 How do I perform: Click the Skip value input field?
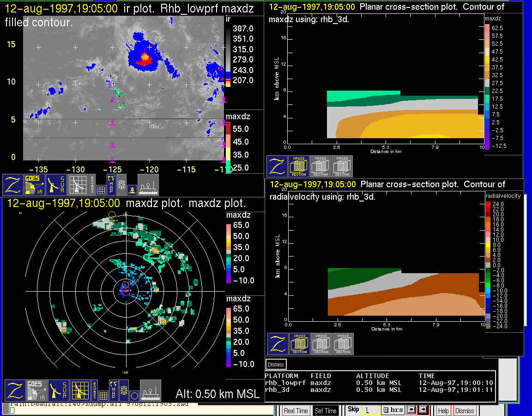[x=370, y=410]
